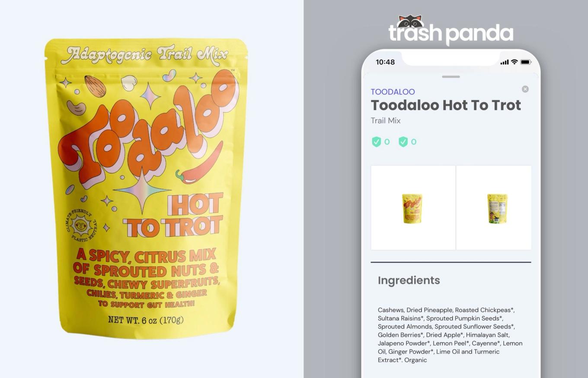The height and width of the screenshot is (378, 588).
Task: Tap the battery status icon
Action: (526, 62)
